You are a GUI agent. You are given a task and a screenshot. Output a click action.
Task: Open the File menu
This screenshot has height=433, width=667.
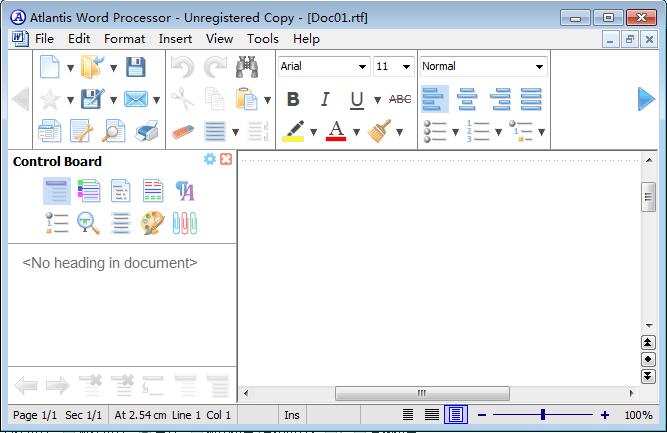(44, 39)
